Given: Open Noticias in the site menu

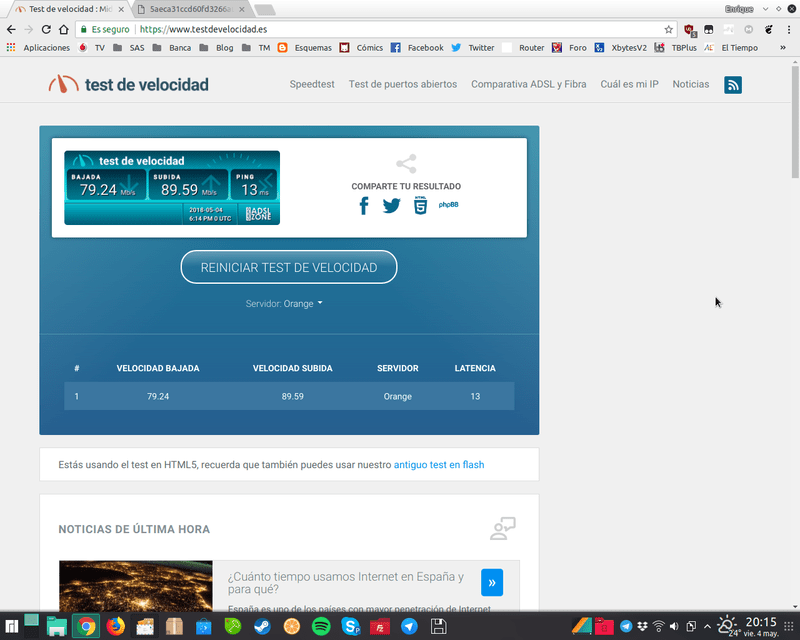Looking at the screenshot, I should pos(690,84).
